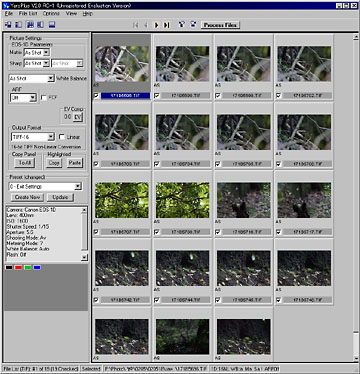The height and width of the screenshot is (374, 360).
Task: Enable the RCF checkbox
Action: (43, 98)
